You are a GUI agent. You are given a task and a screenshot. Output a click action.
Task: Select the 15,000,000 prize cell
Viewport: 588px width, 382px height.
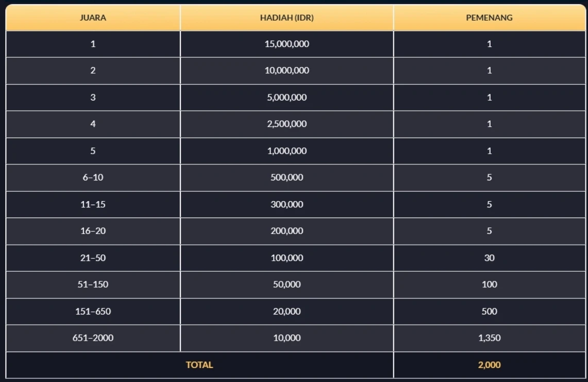click(287, 44)
